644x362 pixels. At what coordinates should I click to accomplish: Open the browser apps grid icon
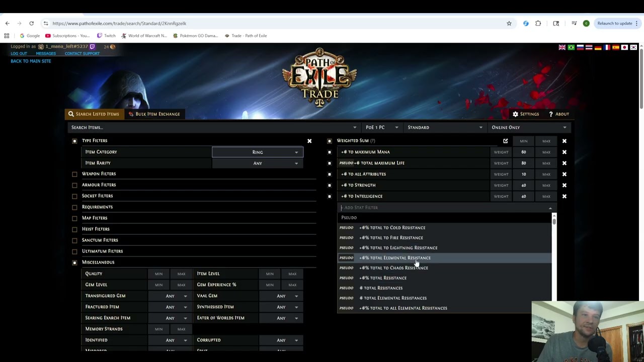(x=7, y=36)
